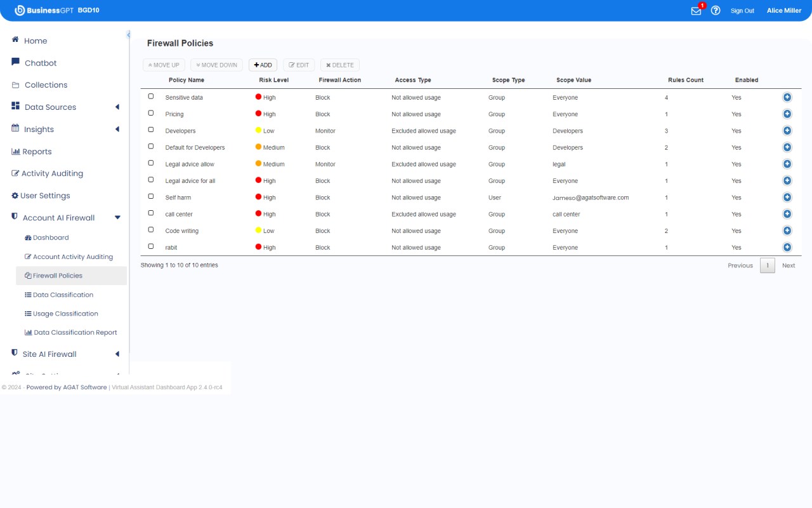Click plus icon on Legal advice for all row
The height and width of the screenshot is (508, 812).
point(787,180)
